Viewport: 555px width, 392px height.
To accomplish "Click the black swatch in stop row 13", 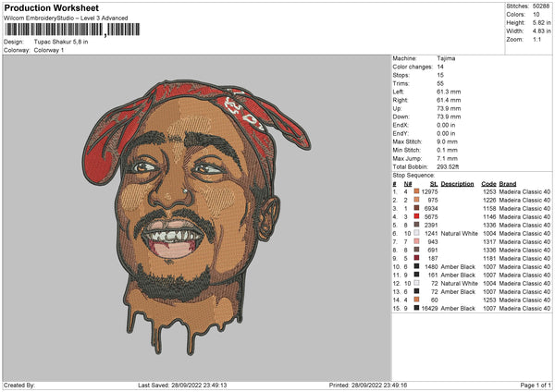I will coord(416,291).
